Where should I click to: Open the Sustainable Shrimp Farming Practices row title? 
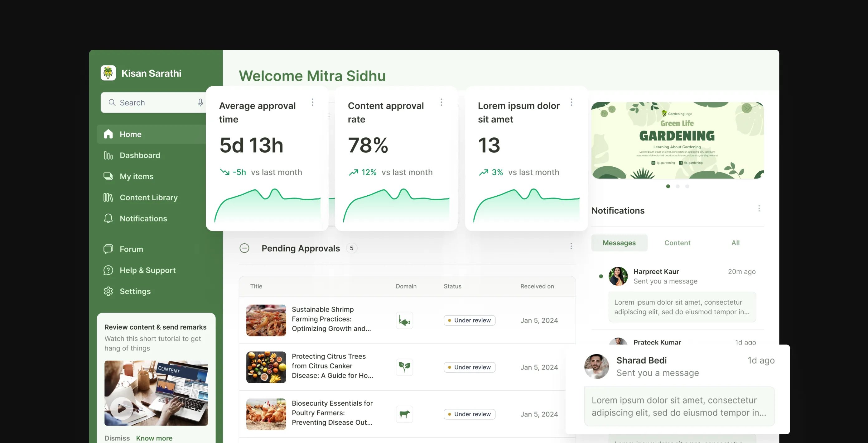(x=331, y=319)
